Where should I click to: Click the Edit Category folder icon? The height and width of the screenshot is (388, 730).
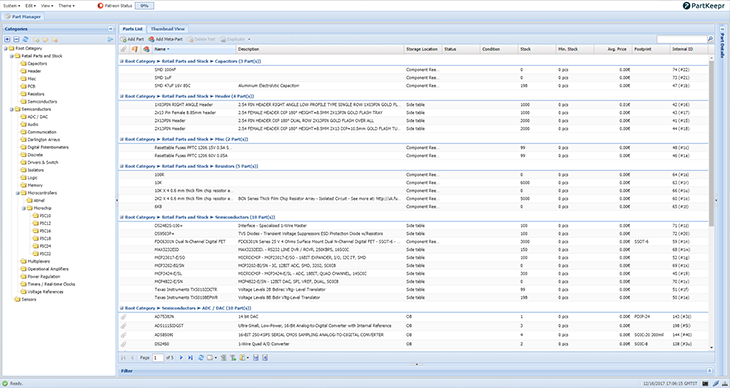[45, 40]
